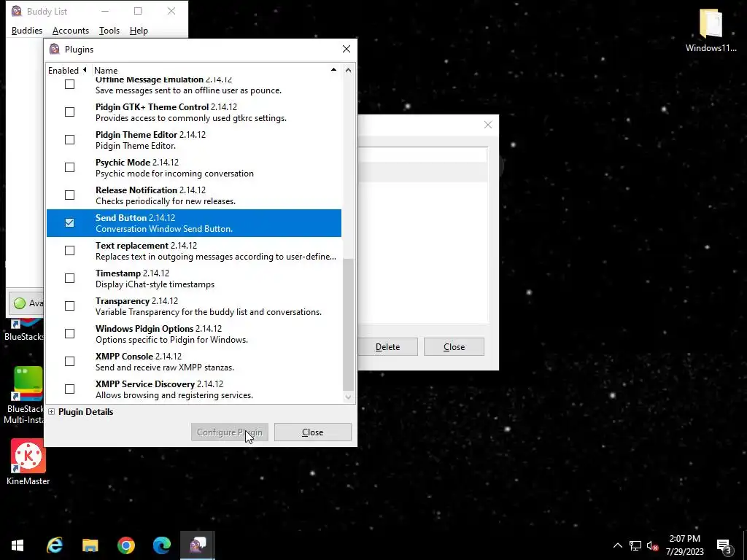Maximize the Buddy List window

coord(138,11)
